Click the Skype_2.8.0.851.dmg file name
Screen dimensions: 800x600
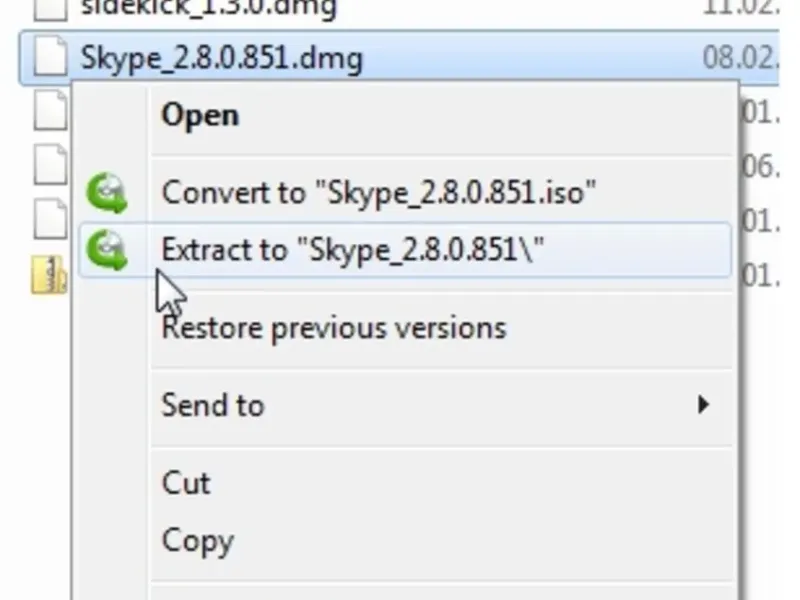(221, 58)
